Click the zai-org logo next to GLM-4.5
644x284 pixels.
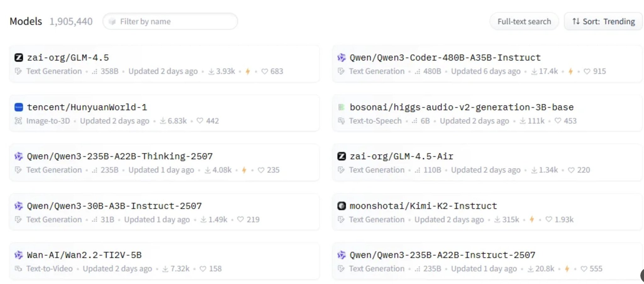tap(19, 57)
